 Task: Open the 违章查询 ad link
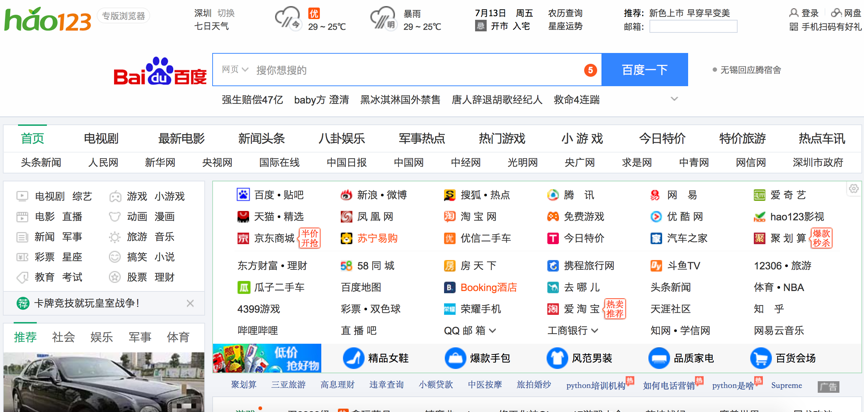tap(386, 385)
